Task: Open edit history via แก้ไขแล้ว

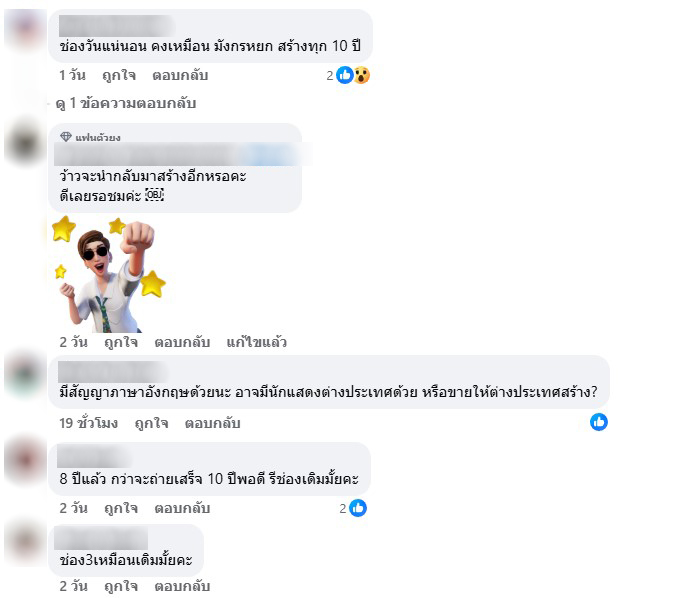Action: click(256, 342)
